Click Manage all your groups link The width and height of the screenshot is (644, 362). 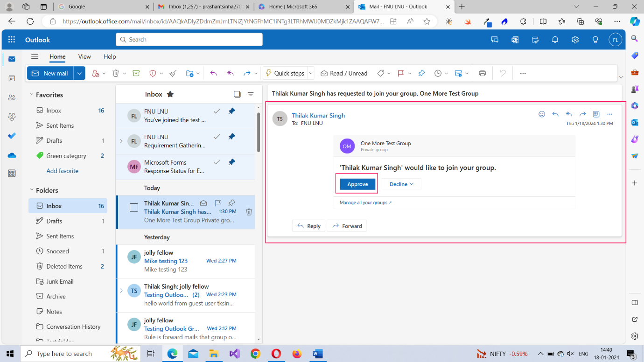coord(365,202)
